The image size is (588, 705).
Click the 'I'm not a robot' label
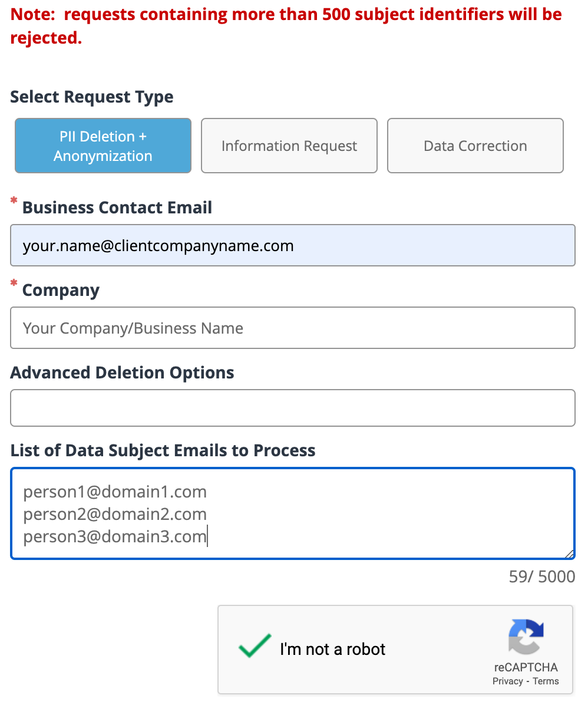tap(333, 649)
